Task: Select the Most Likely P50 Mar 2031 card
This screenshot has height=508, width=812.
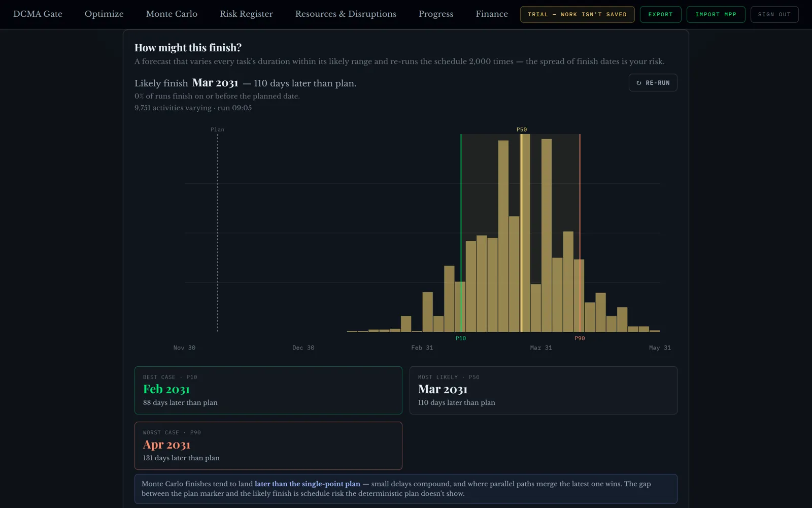Action: pyautogui.click(x=543, y=390)
